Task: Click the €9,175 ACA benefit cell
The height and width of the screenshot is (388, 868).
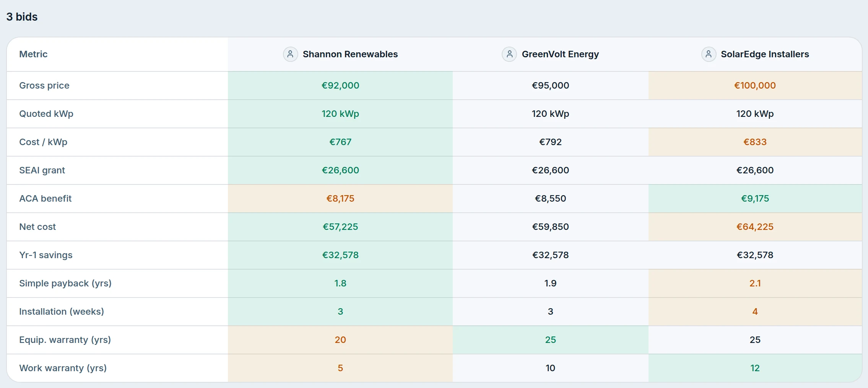Action: pos(755,199)
